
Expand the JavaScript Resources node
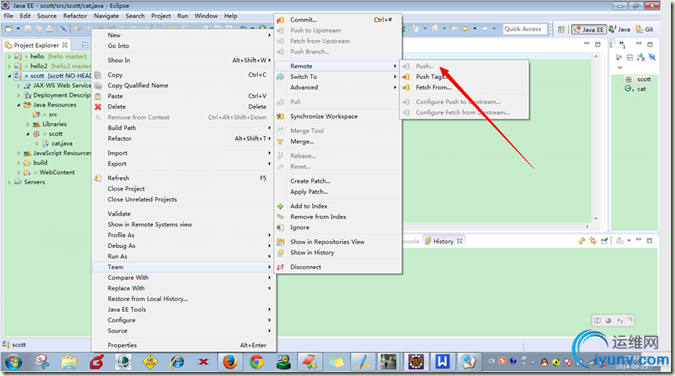(19, 153)
